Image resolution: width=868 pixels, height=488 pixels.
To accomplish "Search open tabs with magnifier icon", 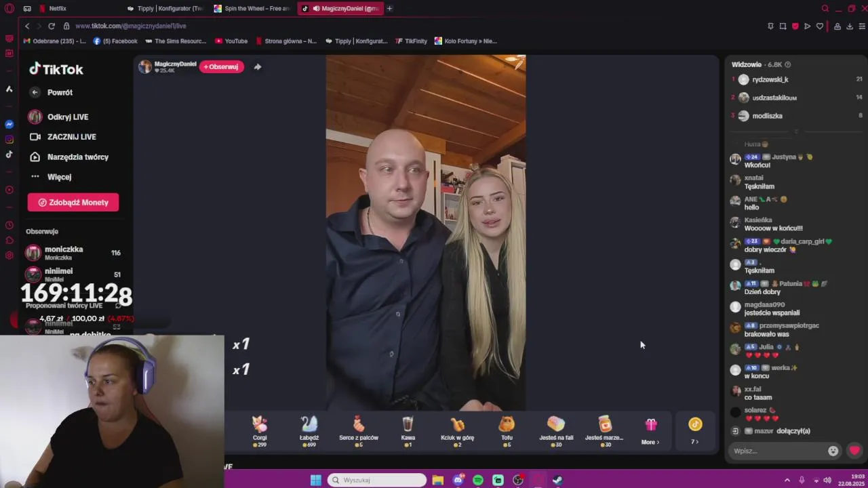I will (825, 8).
